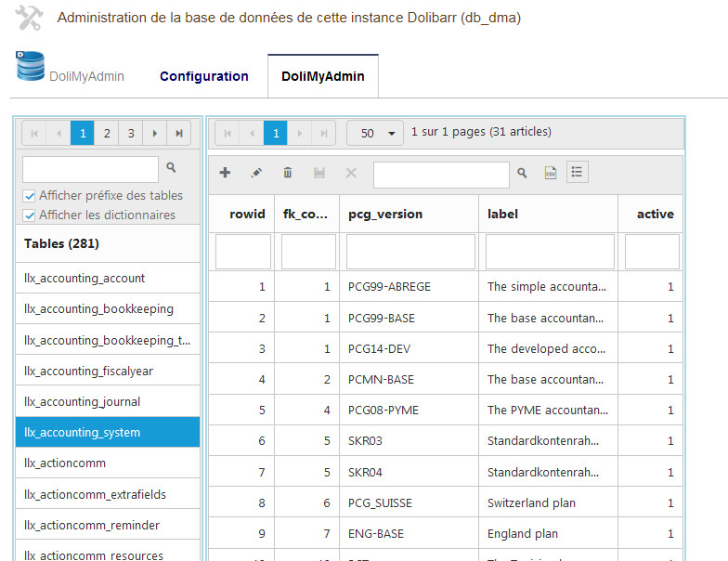The image size is (728, 561).
Task: Click the data grid search magnifier icon
Action: click(523, 174)
